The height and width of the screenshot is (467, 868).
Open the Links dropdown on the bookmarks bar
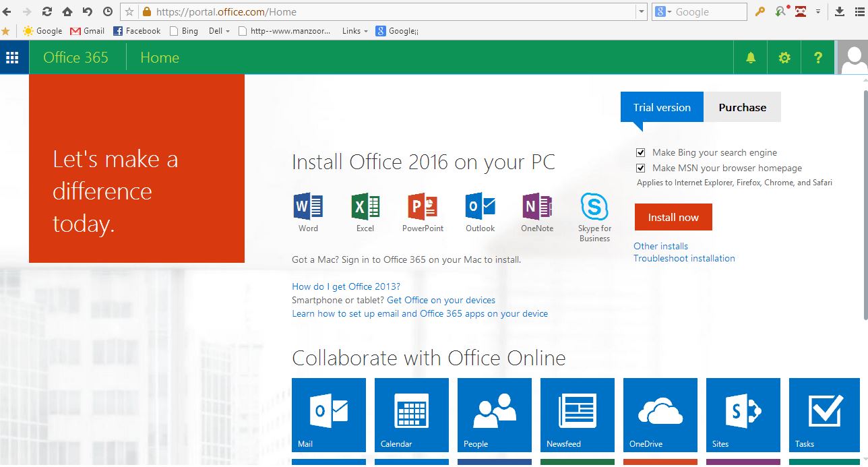[354, 30]
